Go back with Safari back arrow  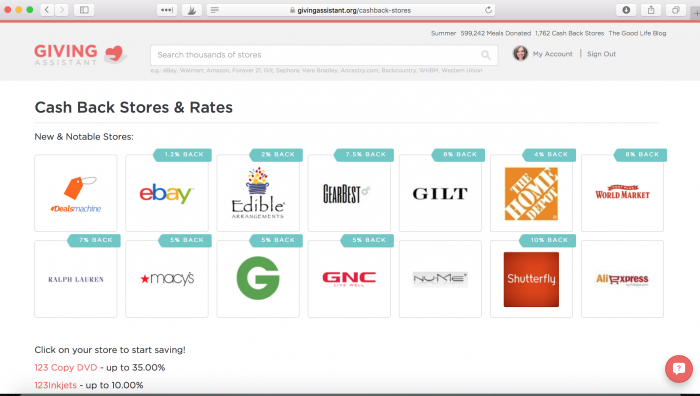47,10
